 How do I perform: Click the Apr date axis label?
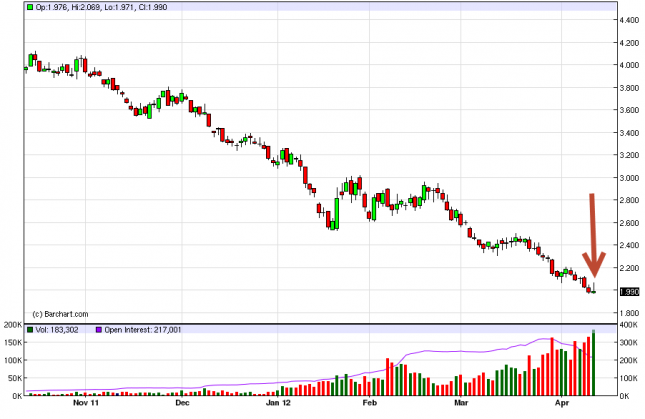point(561,403)
